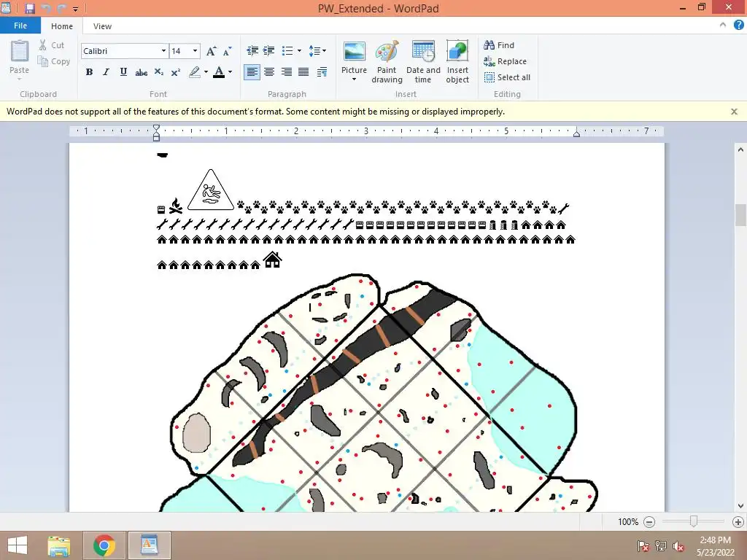Toggle Bold formatting

click(89, 72)
